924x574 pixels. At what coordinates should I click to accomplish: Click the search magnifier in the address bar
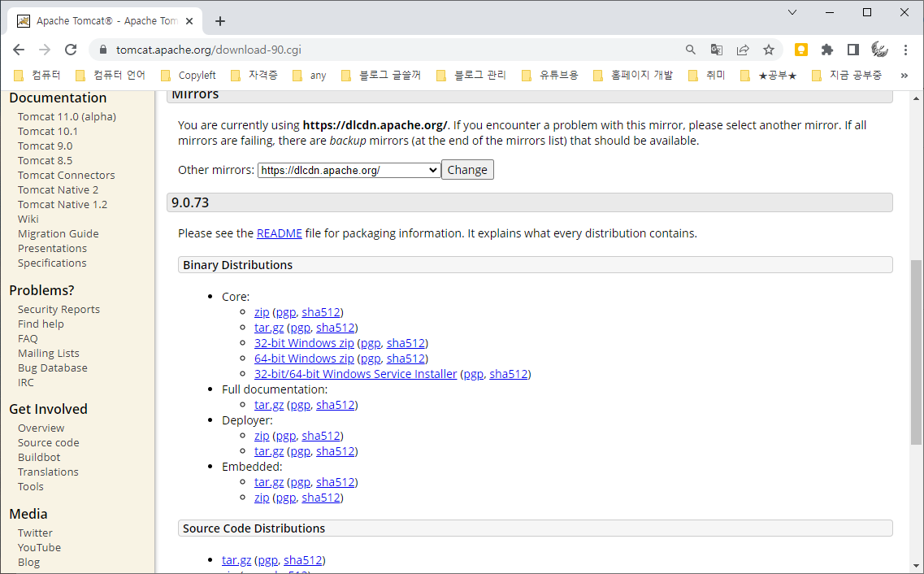pyautogui.click(x=691, y=50)
